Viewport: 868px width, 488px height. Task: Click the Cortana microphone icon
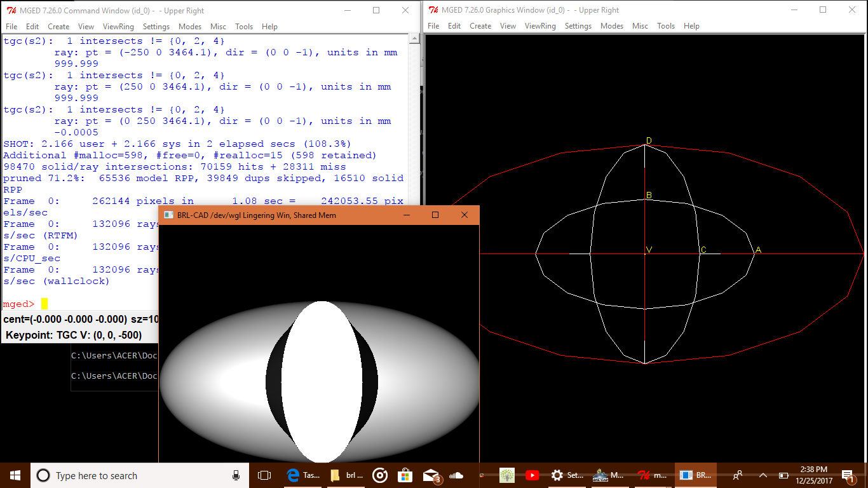(236, 475)
